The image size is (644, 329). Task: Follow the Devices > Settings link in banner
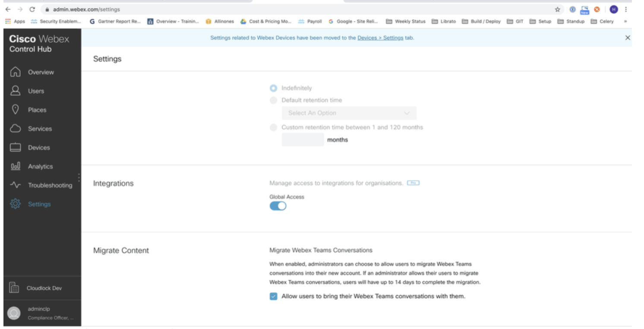380,38
